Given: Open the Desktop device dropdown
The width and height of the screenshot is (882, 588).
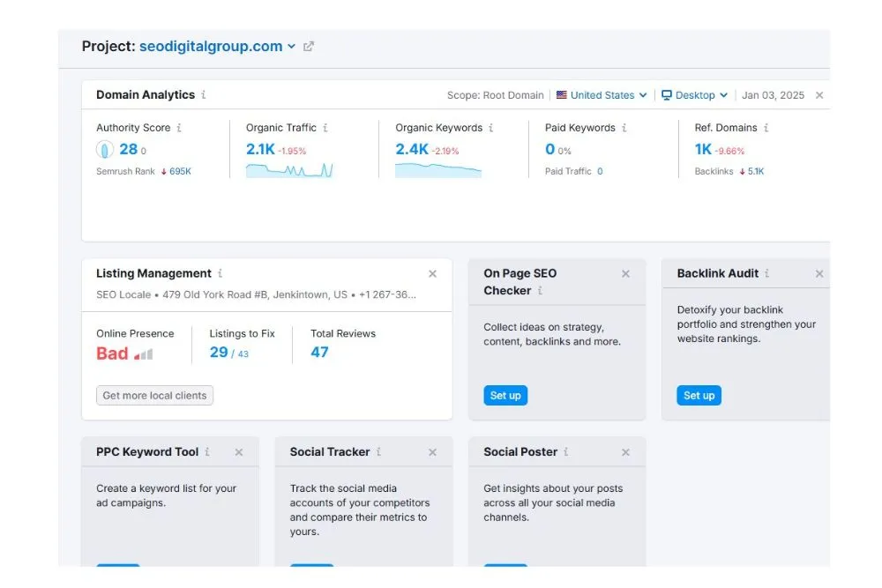Looking at the screenshot, I should pos(695,95).
